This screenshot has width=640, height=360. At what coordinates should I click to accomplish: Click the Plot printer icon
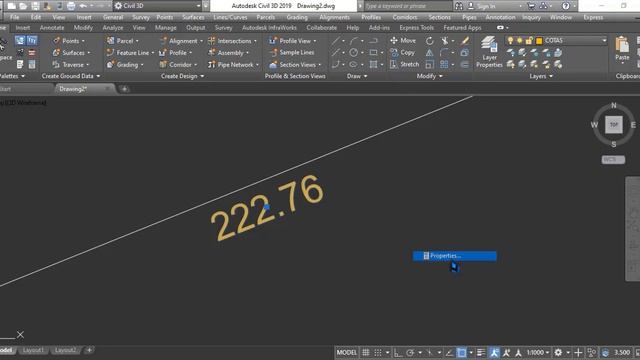pos(71,6)
